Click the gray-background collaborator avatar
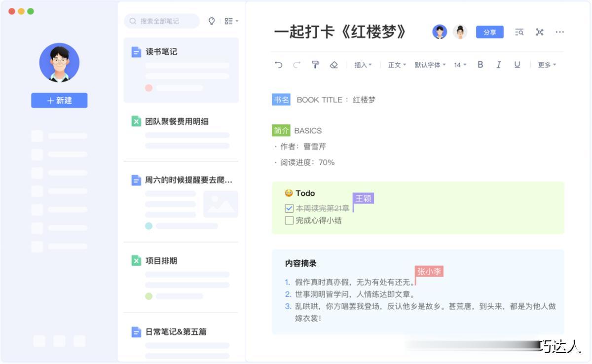This screenshot has width=592, height=364. [460, 32]
